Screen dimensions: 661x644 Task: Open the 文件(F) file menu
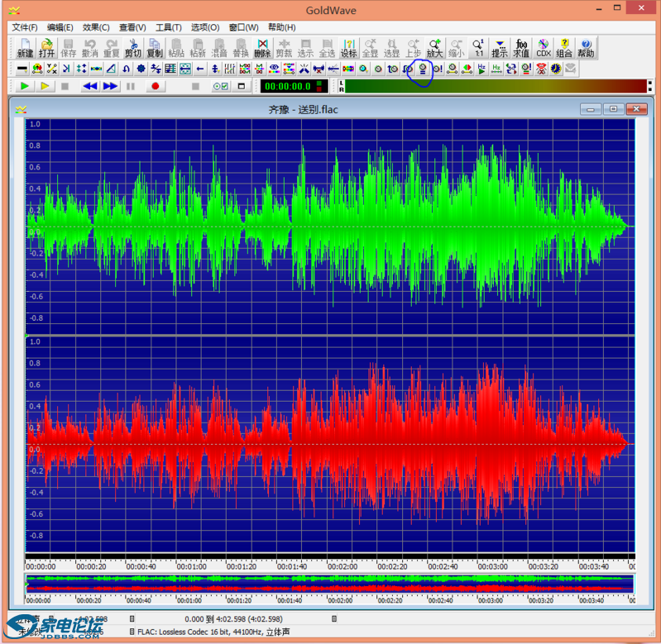[x=25, y=27]
